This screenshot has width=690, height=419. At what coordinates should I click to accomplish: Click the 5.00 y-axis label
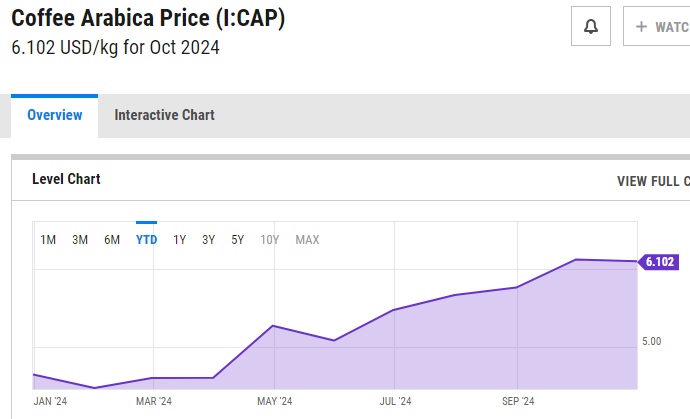tap(652, 341)
